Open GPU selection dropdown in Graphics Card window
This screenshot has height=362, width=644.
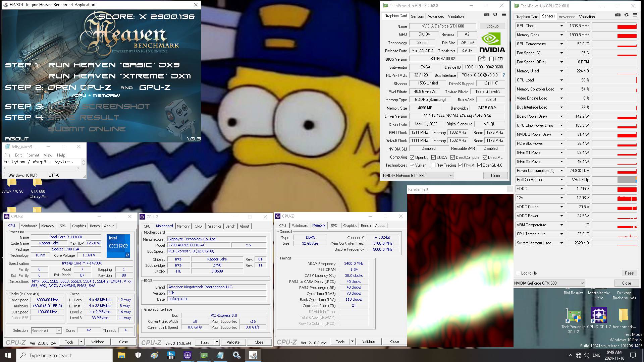(x=418, y=176)
